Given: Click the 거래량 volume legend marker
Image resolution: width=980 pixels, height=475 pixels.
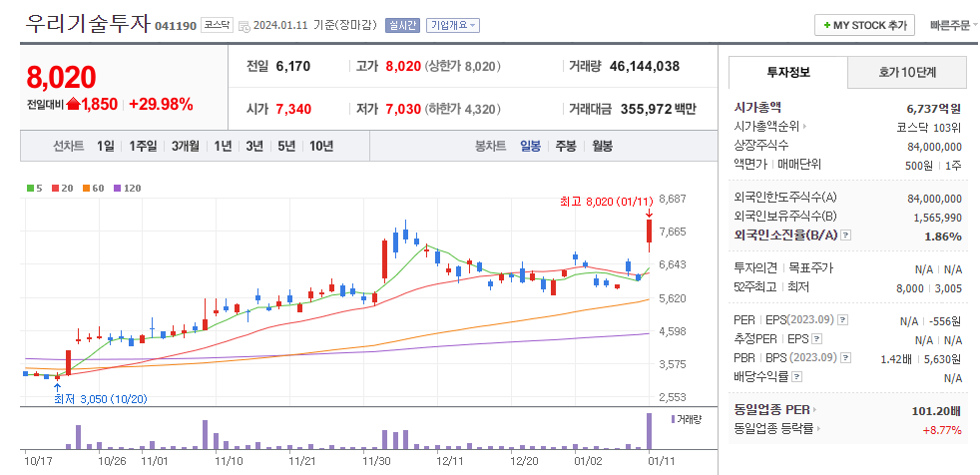Looking at the screenshot, I should point(673,419).
